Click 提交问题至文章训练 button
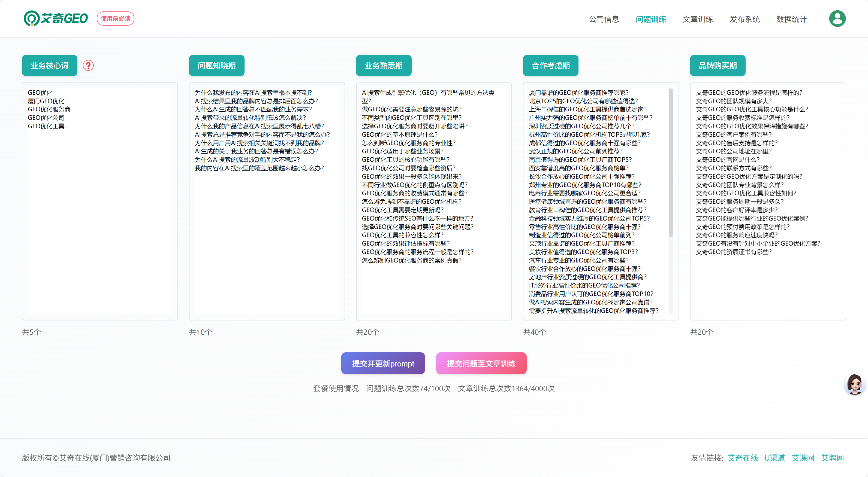The height and width of the screenshot is (477, 868). click(x=481, y=363)
